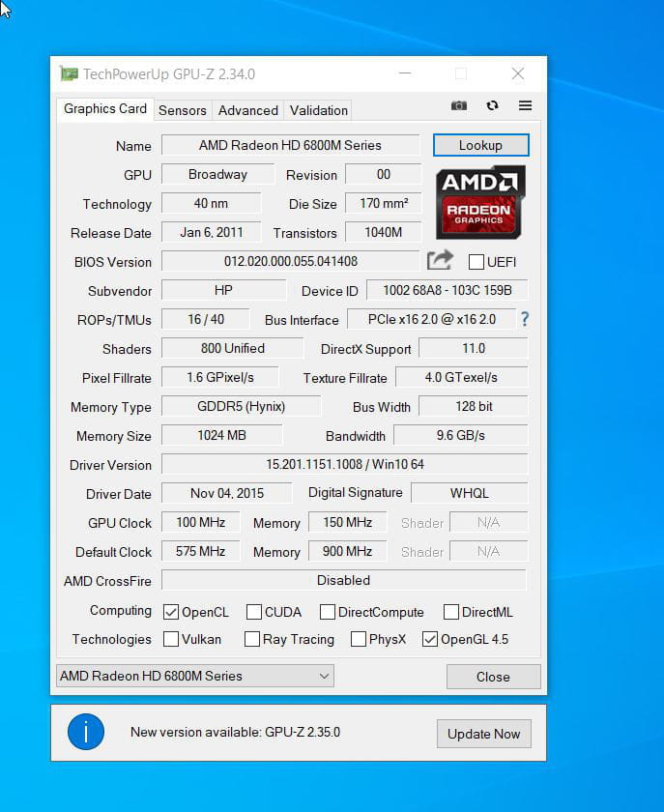Minimize the GPU-Z window
The height and width of the screenshot is (812, 664).
[405, 73]
